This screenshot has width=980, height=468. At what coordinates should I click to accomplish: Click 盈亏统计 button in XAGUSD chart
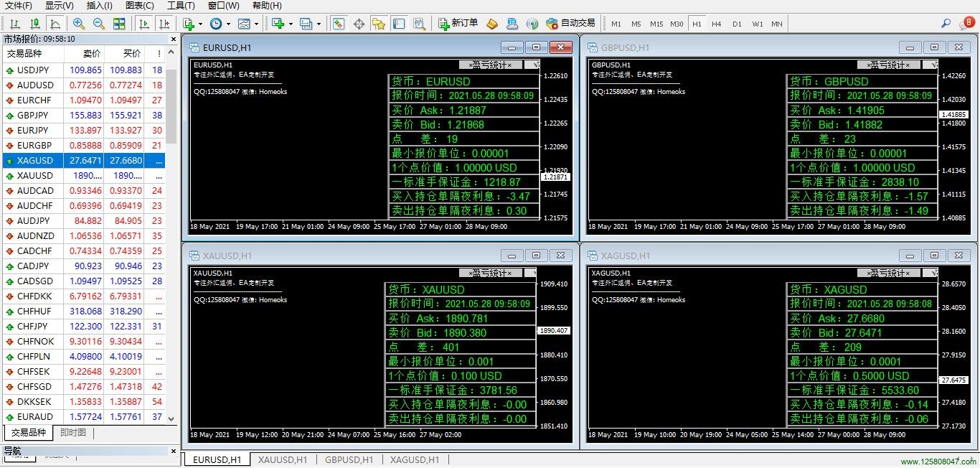(x=889, y=273)
